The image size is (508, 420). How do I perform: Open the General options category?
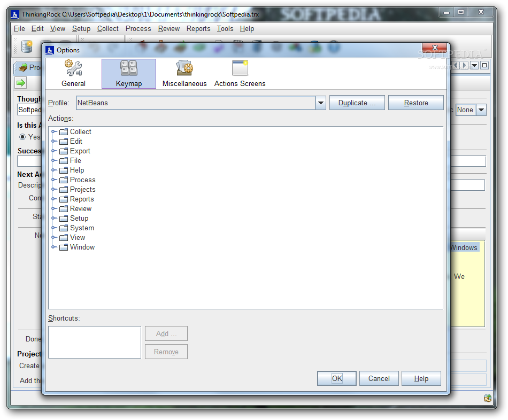coord(74,74)
